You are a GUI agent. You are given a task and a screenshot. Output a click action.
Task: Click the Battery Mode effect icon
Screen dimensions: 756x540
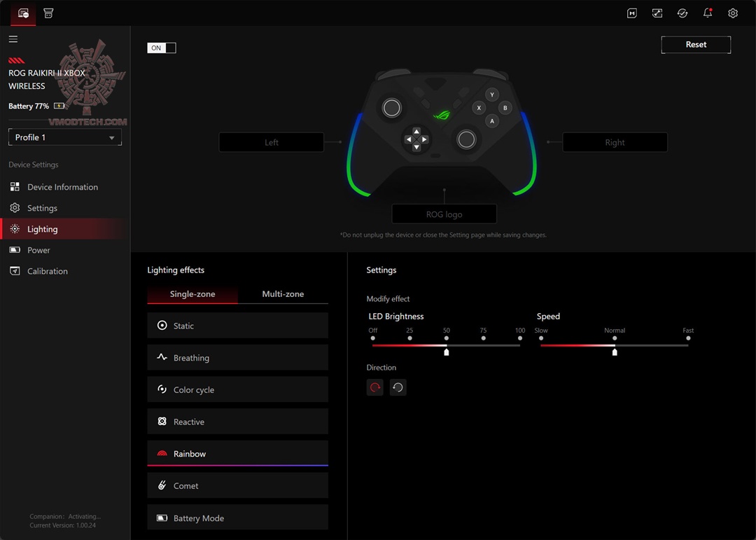162,518
